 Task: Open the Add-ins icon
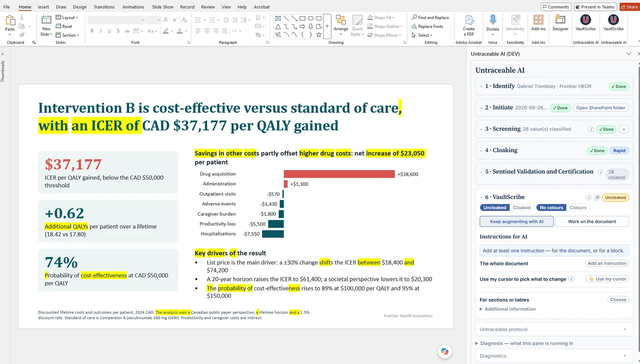click(x=538, y=20)
